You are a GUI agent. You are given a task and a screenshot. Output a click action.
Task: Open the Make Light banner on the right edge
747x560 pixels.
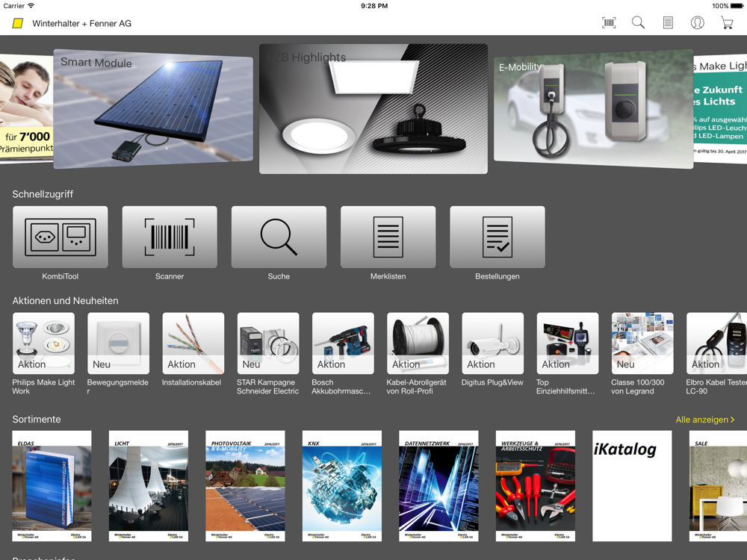coord(720,109)
